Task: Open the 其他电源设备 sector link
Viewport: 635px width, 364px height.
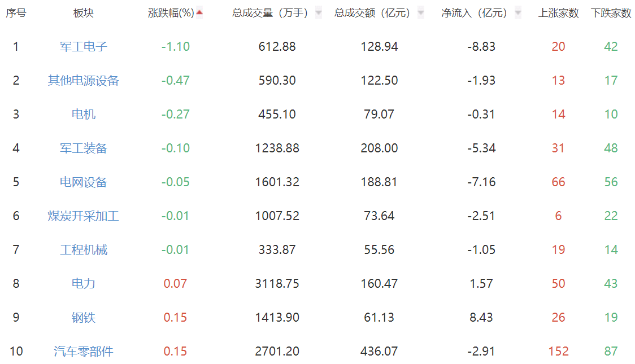Action: point(84,81)
